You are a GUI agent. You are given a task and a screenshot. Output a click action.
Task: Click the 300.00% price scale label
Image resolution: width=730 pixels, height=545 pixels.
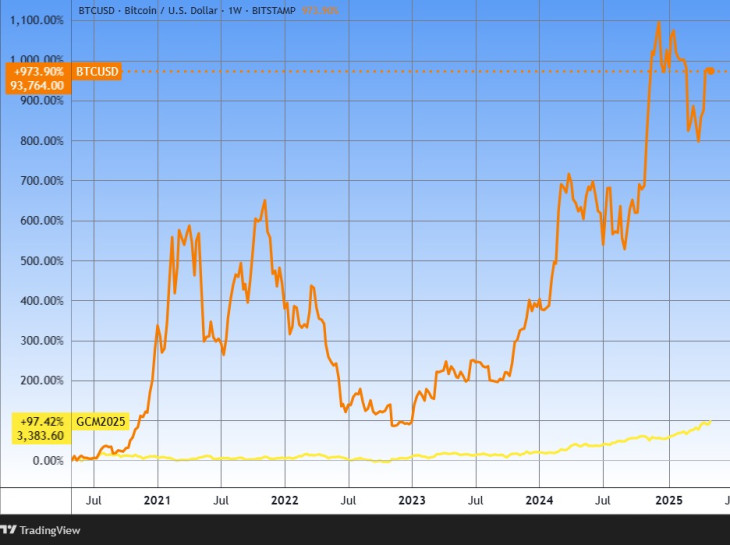pos(42,341)
